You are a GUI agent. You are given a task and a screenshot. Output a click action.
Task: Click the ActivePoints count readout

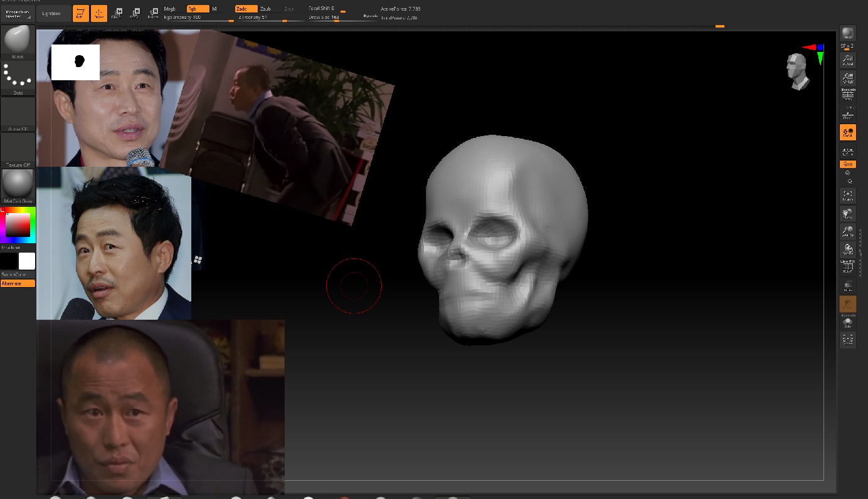coord(401,9)
